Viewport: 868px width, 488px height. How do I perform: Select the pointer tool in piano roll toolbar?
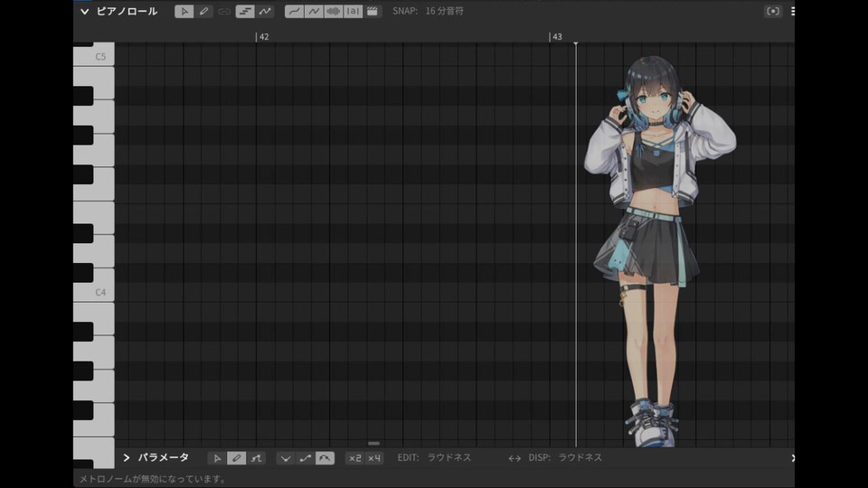point(184,11)
